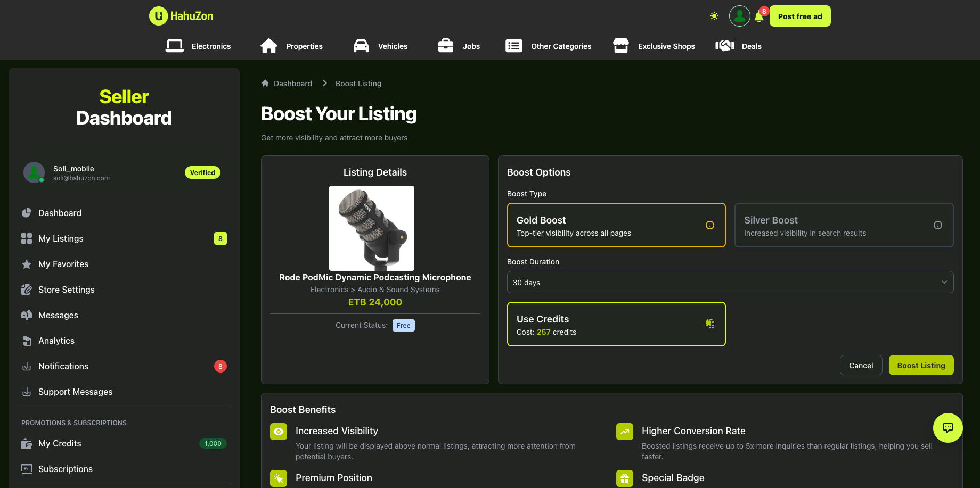This screenshot has height=488, width=980.
Task: Click the Boost Listing button
Action: 921,365
